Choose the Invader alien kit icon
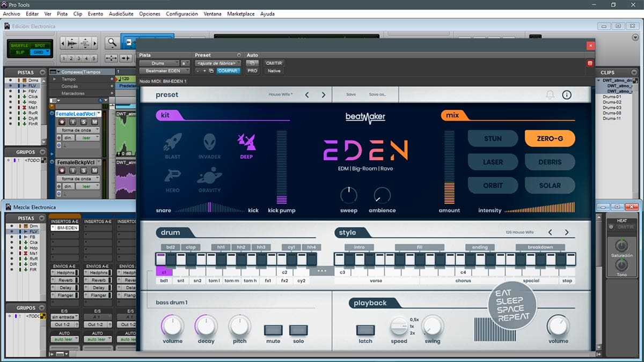The height and width of the screenshot is (362, 644). point(210,142)
